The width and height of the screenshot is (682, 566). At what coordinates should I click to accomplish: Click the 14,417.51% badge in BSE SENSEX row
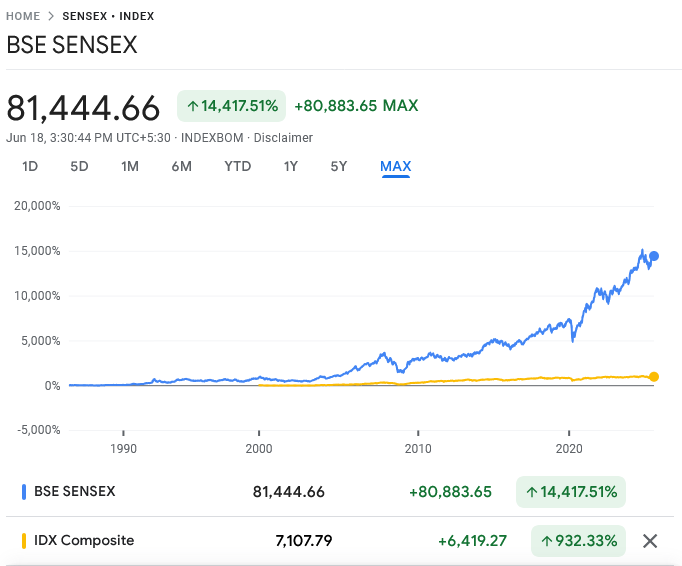(x=571, y=492)
